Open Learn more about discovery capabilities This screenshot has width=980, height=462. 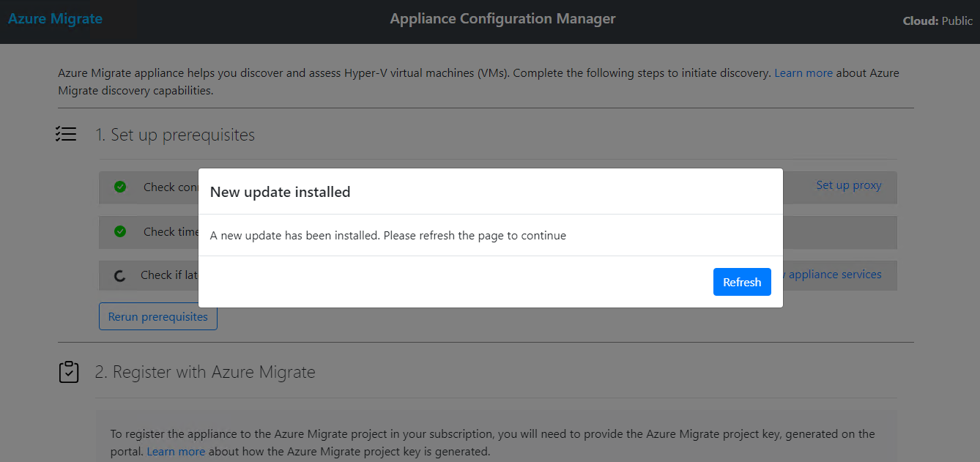(803, 73)
